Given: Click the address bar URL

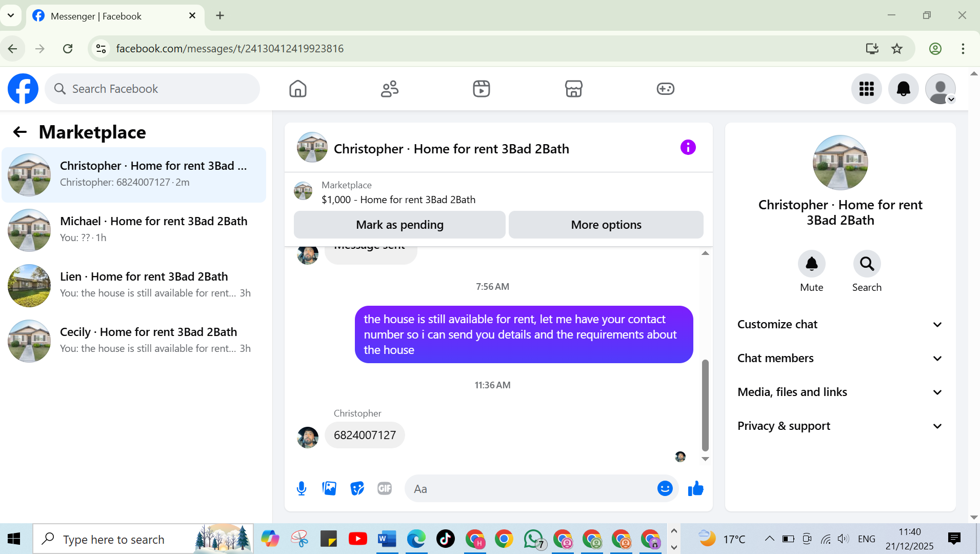Looking at the screenshot, I should click(230, 49).
